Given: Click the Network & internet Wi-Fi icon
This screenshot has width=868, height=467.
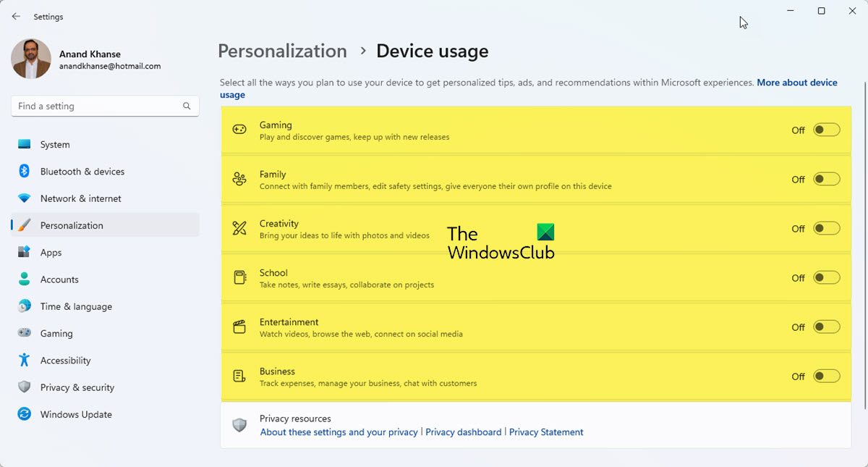Looking at the screenshot, I should click(x=25, y=198).
